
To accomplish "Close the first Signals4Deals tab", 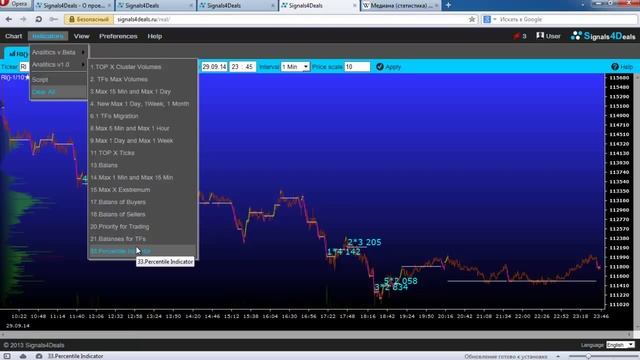I will 109,6.
